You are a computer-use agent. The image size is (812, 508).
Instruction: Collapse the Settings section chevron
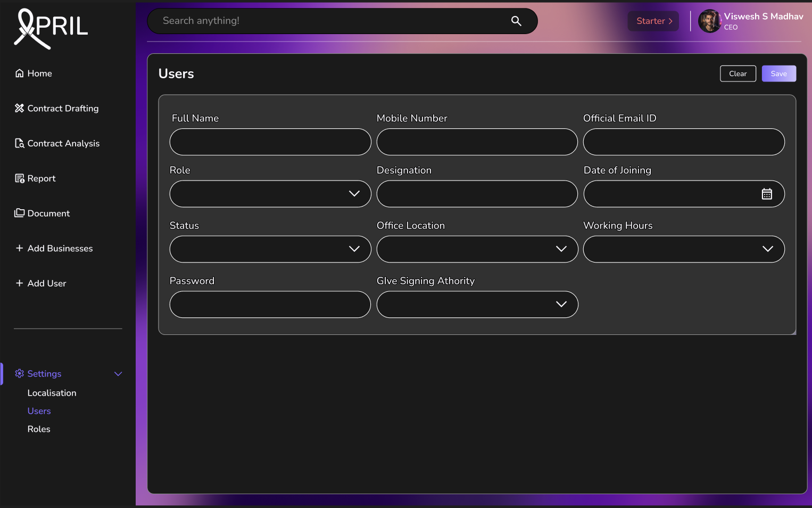[x=118, y=374]
